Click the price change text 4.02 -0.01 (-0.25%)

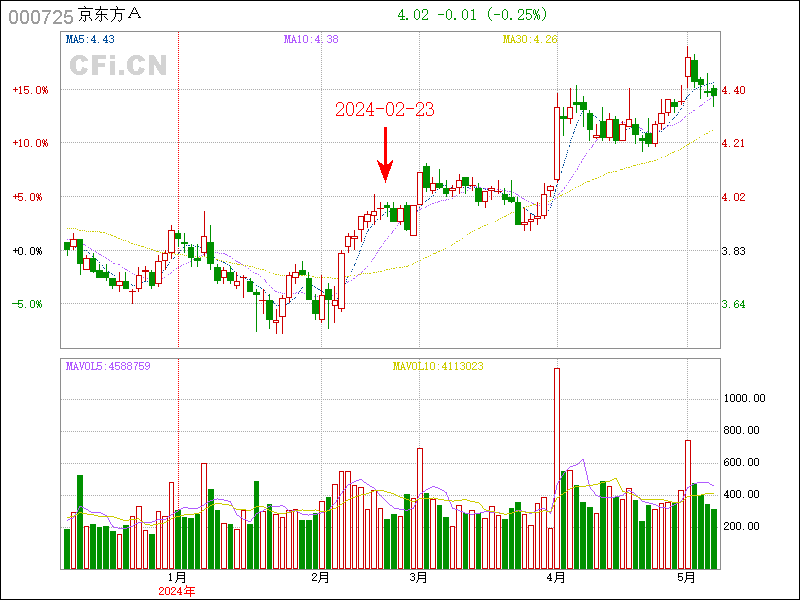coord(472,15)
